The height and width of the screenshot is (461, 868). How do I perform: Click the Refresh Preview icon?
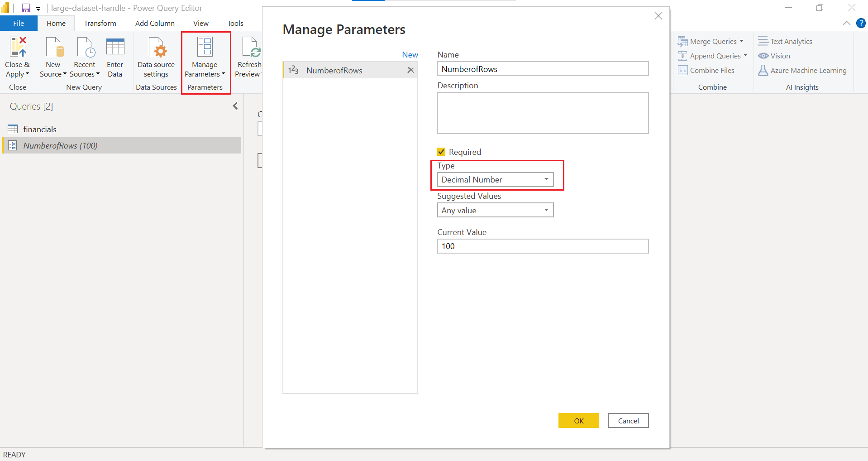pos(251,47)
